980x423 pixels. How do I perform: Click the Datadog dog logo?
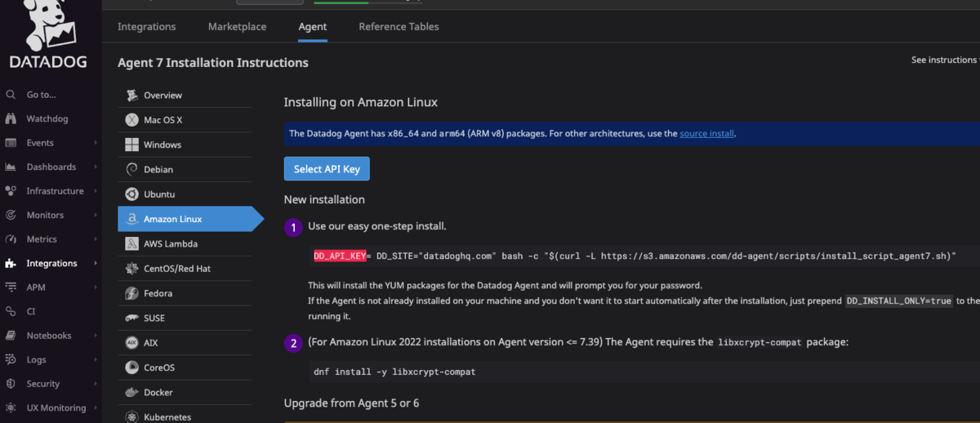48,25
